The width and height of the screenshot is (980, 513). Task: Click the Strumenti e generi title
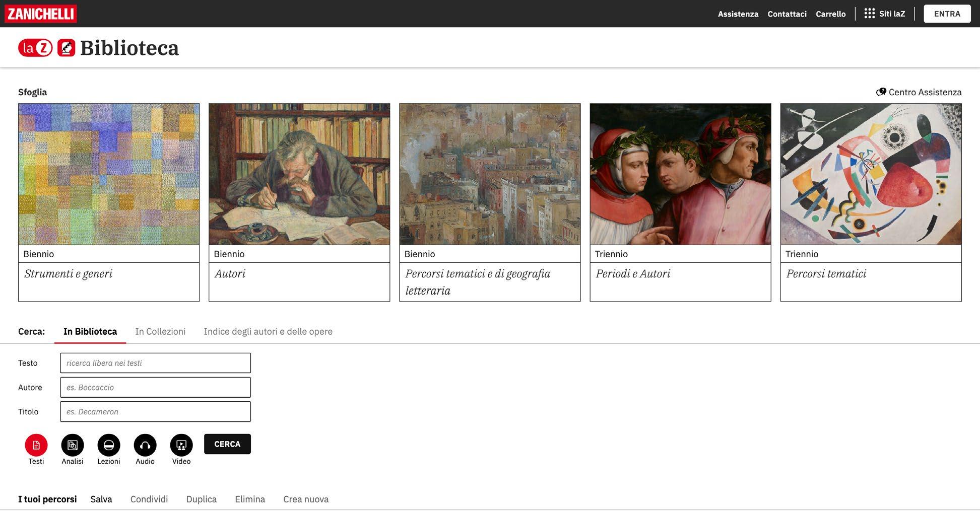(68, 274)
